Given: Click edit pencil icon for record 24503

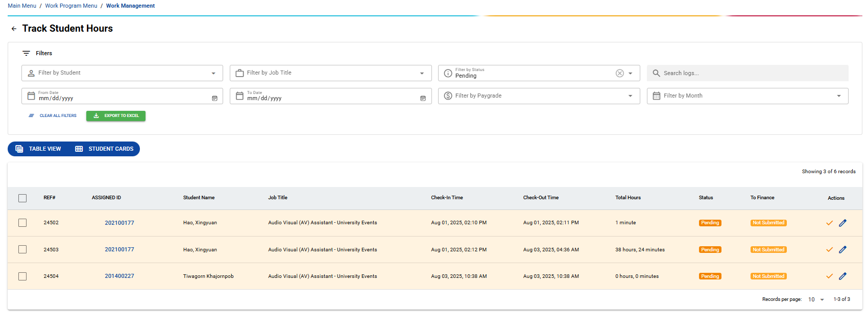Looking at the screenshot, I should [x=842, y=250].
